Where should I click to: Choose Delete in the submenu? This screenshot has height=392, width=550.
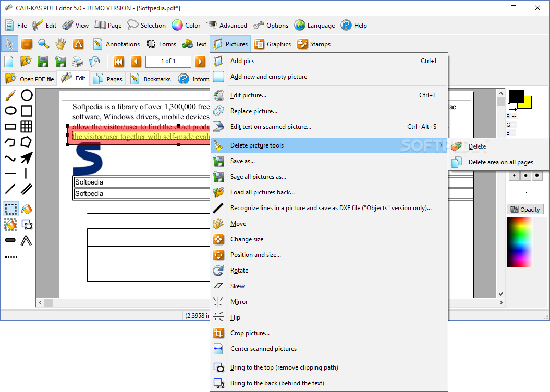click(x=499, y=146)
